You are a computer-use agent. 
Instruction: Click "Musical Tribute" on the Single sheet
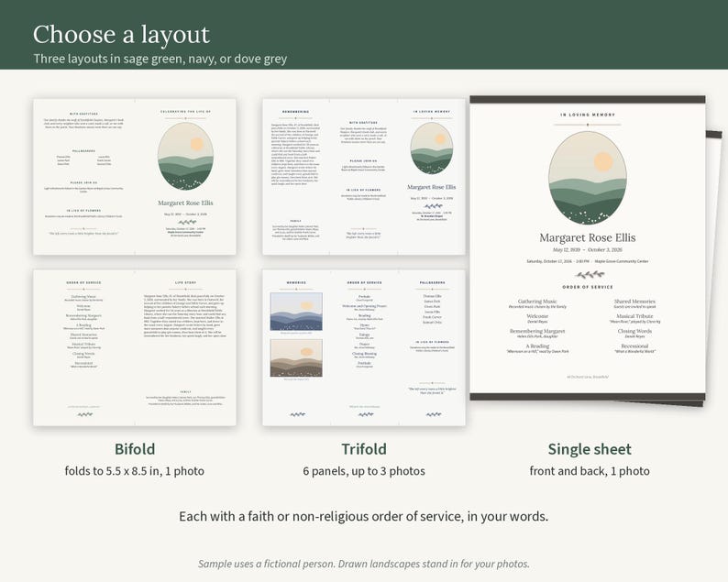tap(634, 316)
